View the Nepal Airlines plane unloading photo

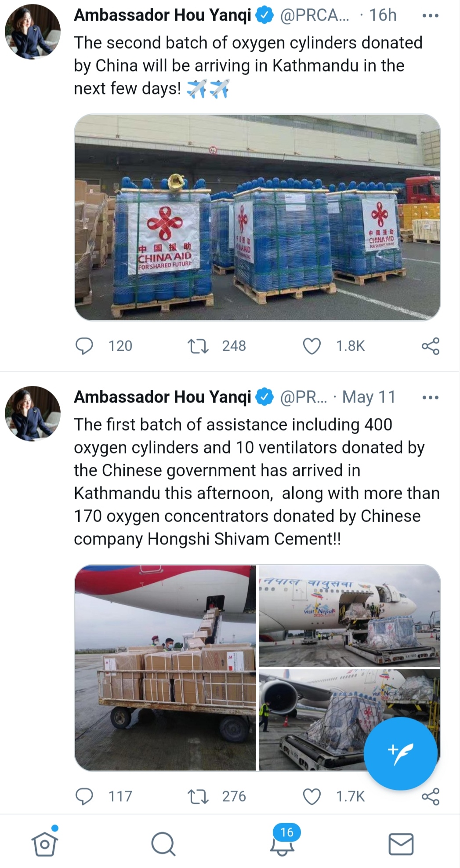[349, 615]
